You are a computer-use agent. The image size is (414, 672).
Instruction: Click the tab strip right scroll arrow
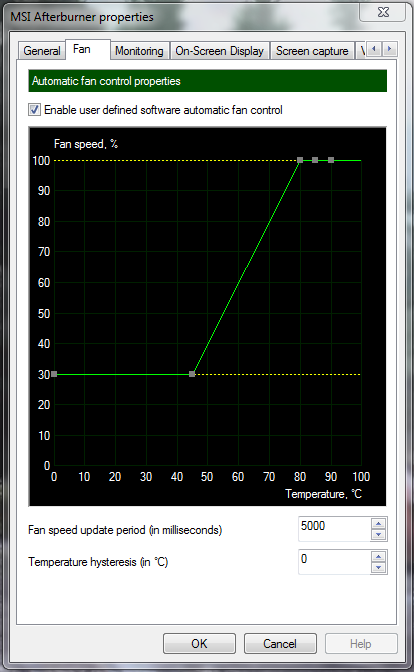click(390, 49)
